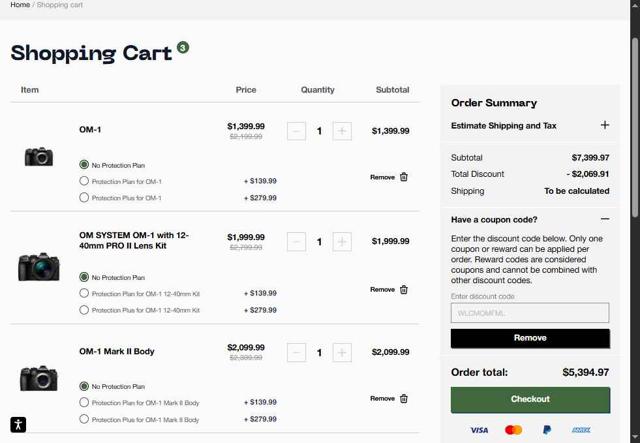The width and height of the screenshot is (640, 443).
Task: Collapse the coupon code section
Action: (x=605, y=219)
